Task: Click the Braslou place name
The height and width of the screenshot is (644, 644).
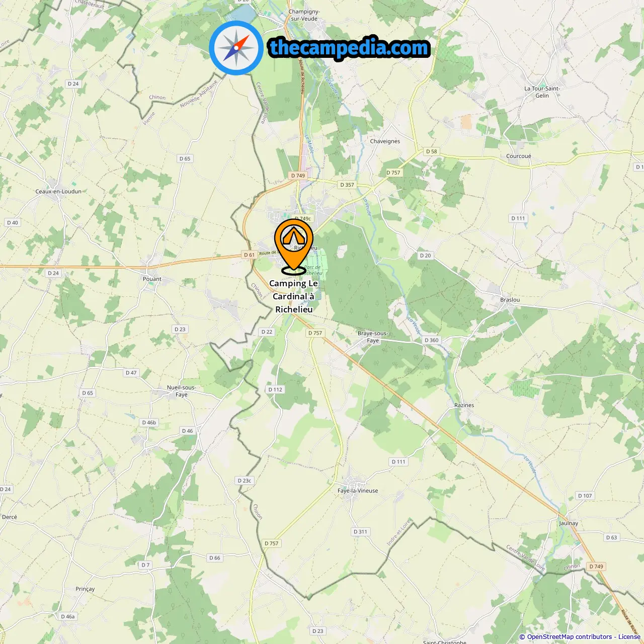Action: pyautogui.click(x=510, y=300)
